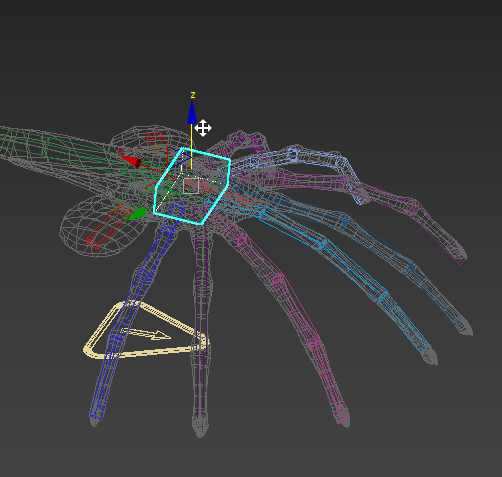This screenshot has width=502, height=477.
Task: Click the green Y-axis arrowhead of the gizmo
Action: 138,214
